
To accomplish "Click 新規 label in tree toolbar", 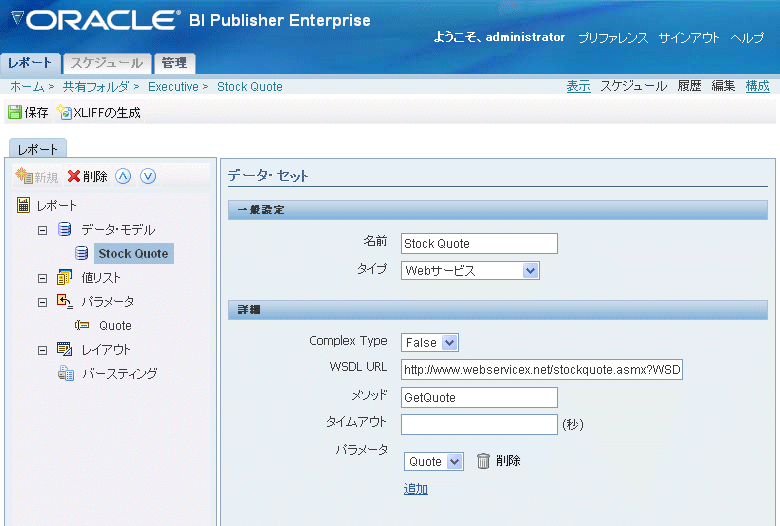I will 46,177.
